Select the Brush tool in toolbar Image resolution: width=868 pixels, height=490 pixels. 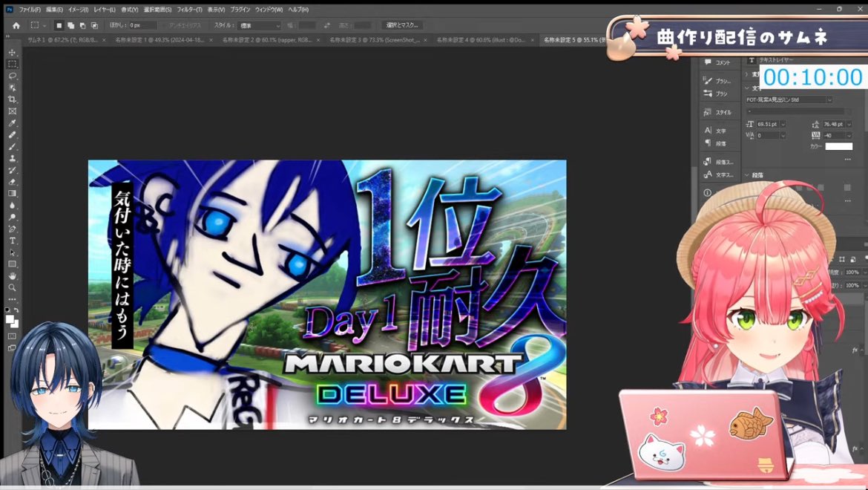(12, 147)
